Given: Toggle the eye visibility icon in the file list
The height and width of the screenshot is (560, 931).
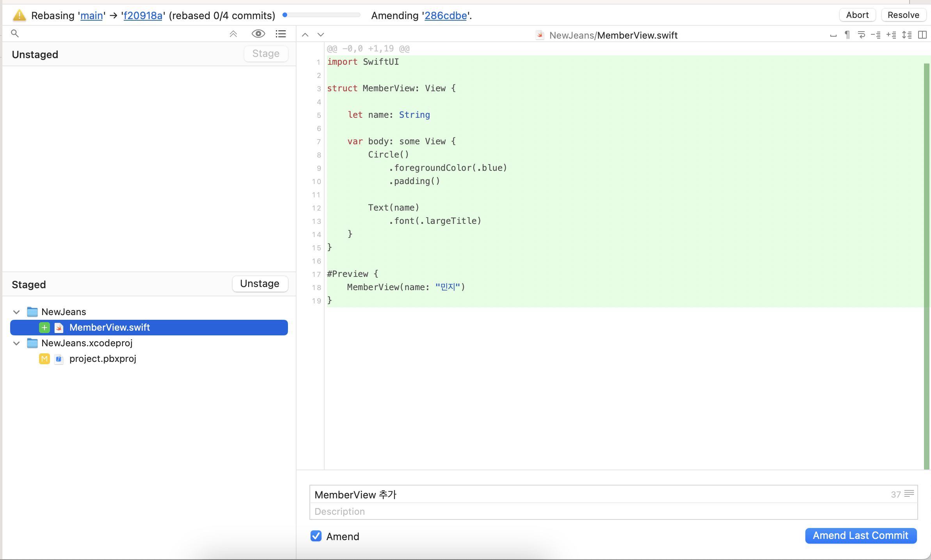Looking at the screenshot, I should point(258,34).
